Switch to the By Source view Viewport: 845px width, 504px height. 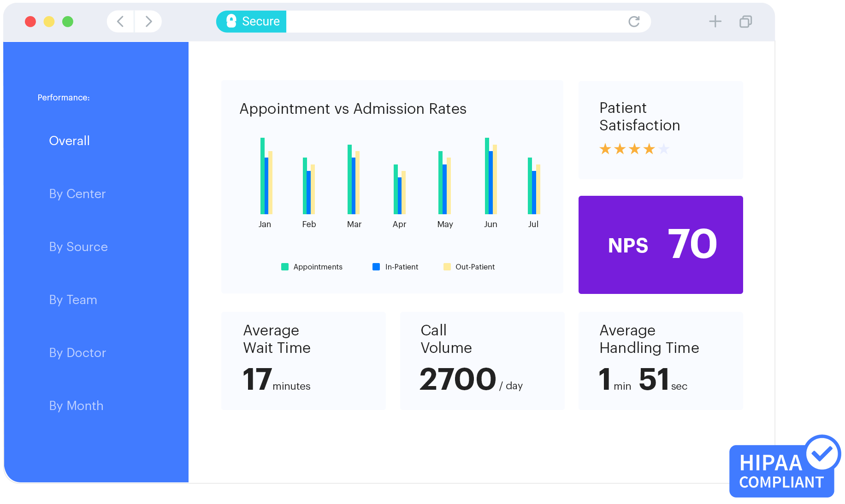pyautogui.click(x=78, y=247)
